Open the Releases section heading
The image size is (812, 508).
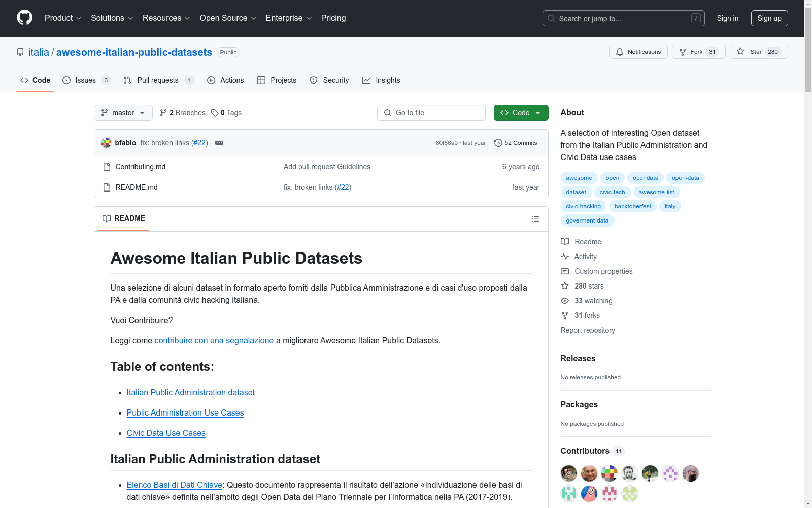tap(578, 358)
